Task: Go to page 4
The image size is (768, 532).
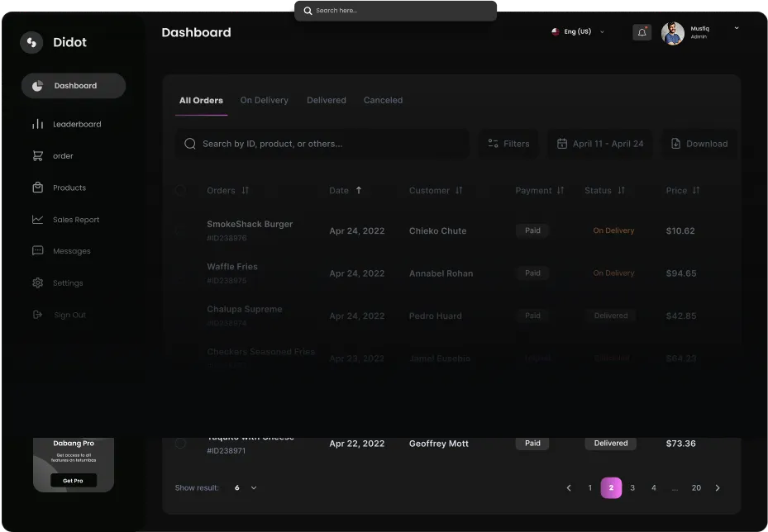Action: click(x=653, y=488)
